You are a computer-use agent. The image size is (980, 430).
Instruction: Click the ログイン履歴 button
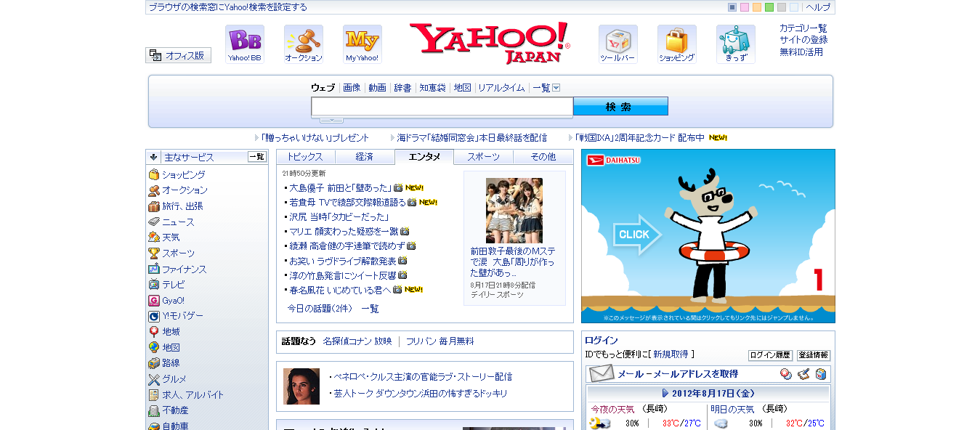click(x=770, y=355)
